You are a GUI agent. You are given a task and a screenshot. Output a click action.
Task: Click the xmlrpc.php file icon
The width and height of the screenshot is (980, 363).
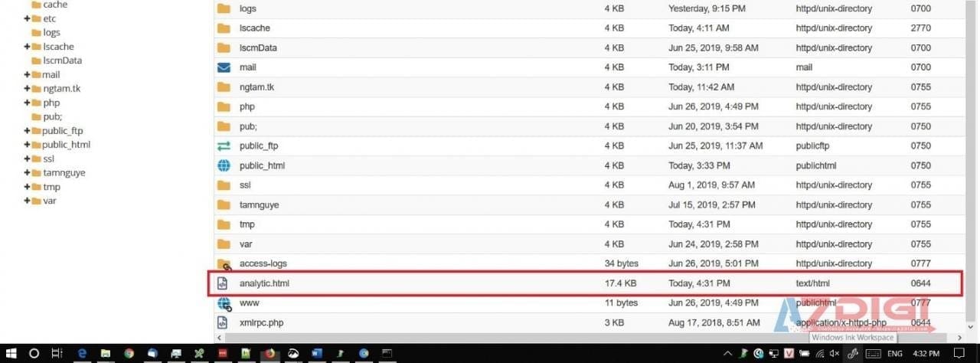223,323
